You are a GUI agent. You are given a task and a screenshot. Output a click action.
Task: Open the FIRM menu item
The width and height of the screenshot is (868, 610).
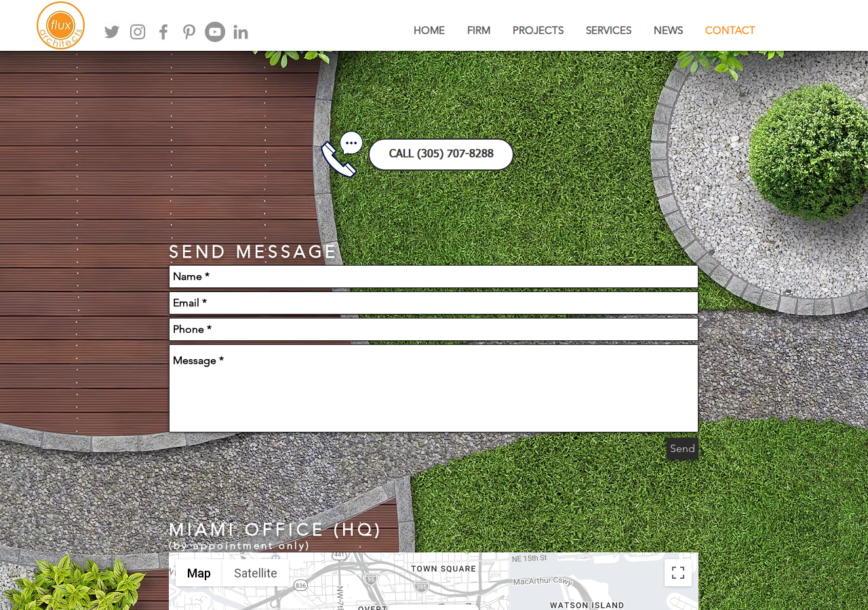479,30
